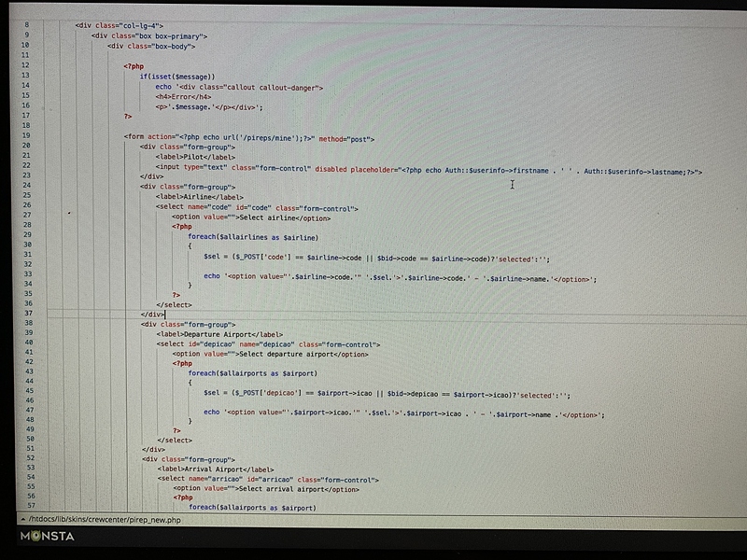This screenshot has width=747, height=560.
Task: Click the foreach($allairports) line 57
Action: point(252,508)
